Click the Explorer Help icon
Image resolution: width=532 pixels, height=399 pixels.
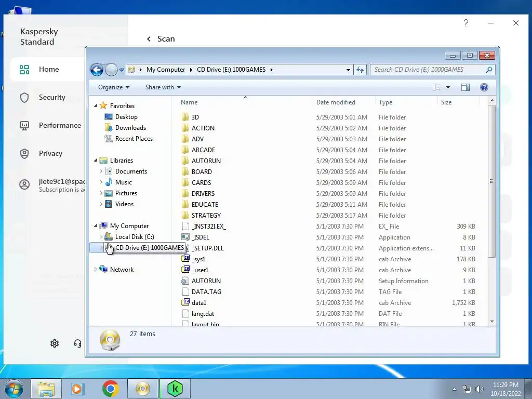[484, 87]
